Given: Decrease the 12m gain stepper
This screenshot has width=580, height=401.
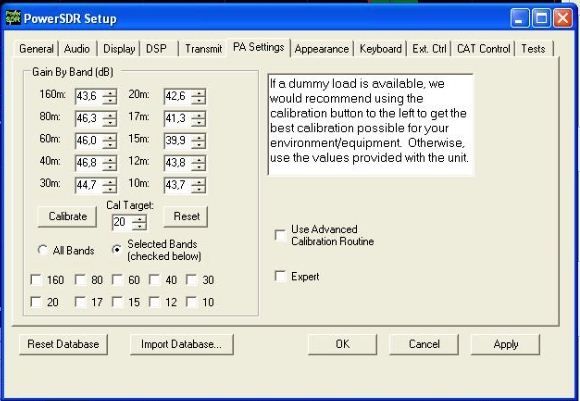Looking at the screenshot, I should (x=199, y=167).
